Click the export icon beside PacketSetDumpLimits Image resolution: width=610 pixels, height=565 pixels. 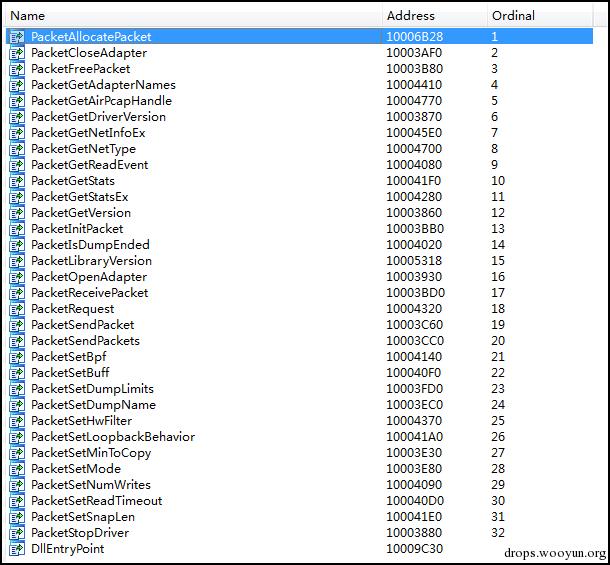pyautogui.click(x=17, y=389)
